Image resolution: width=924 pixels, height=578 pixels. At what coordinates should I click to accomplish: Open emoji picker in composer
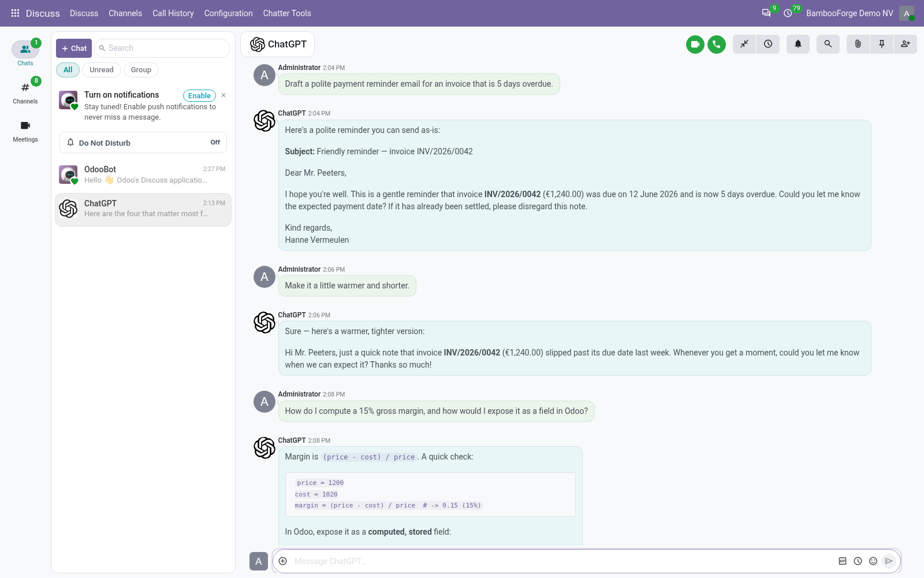(873, 561)
